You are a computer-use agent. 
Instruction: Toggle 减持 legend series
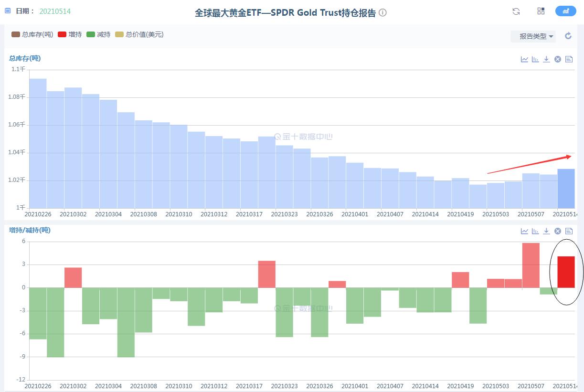98,34
